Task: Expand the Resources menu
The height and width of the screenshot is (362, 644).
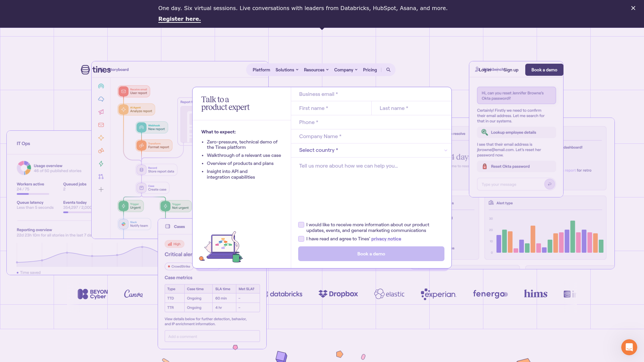Action: [316, 70]
